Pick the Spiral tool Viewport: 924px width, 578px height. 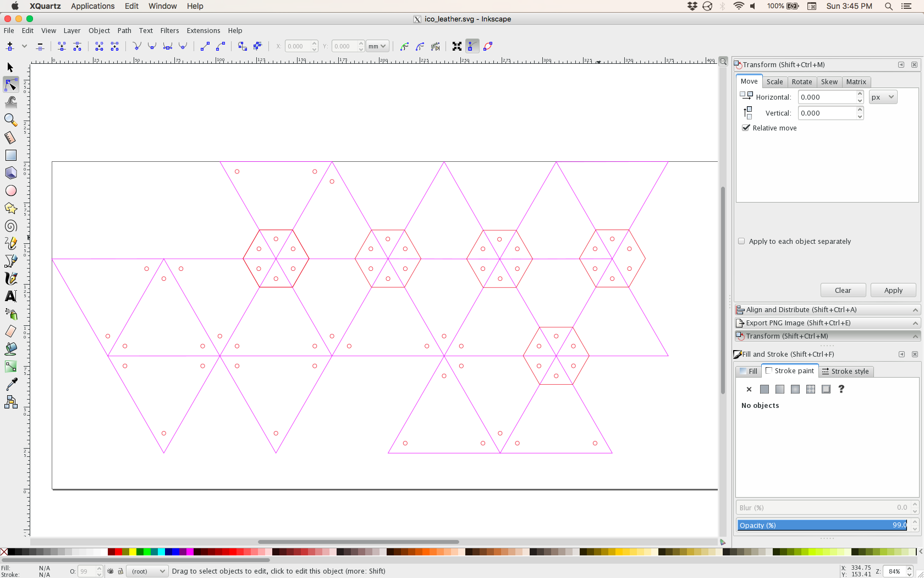(x=10, y=226)
